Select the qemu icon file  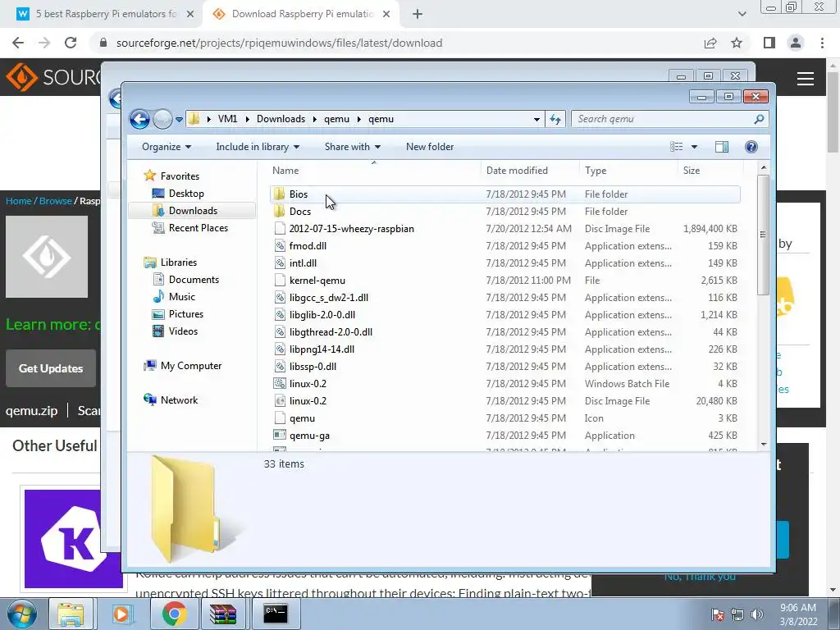504,418
